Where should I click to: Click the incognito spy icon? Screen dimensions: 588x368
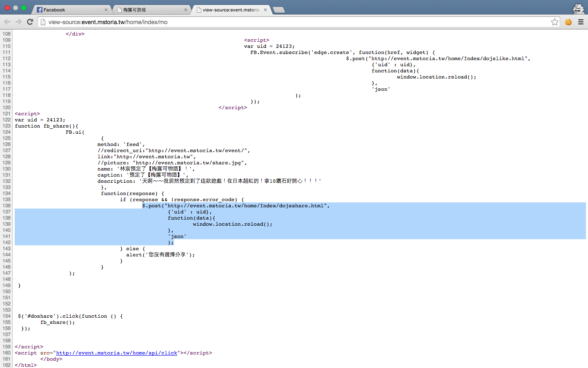point(578,8)
